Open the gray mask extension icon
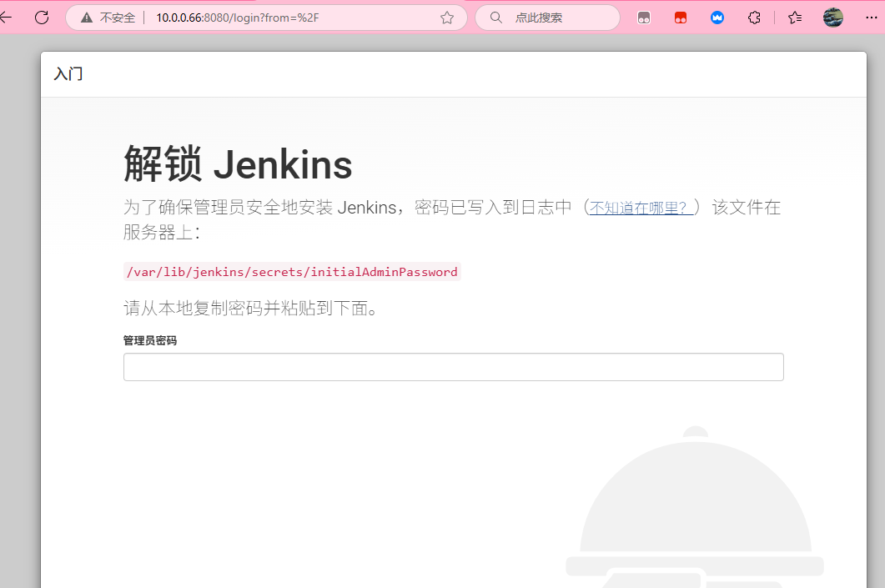Screen dimensions: 885x588 coord(644,18)
